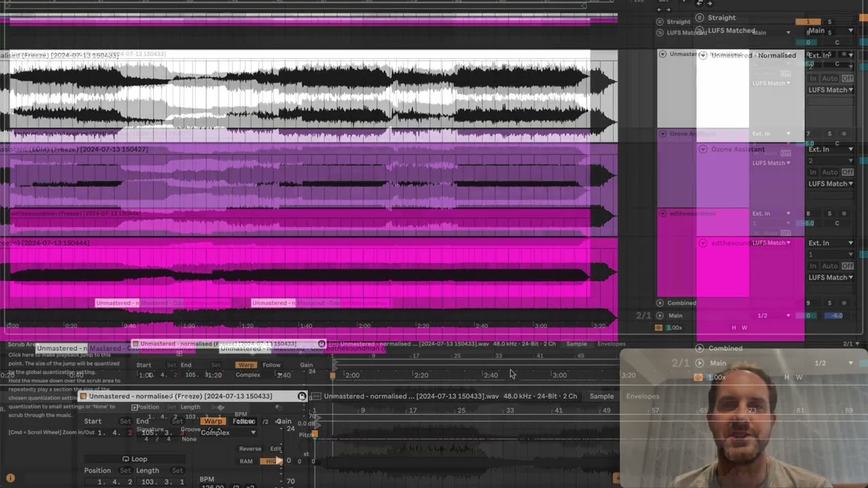Open the orange info icon in the help panel
This screenshot has width=868, height=488.
(x=10, y=478)
